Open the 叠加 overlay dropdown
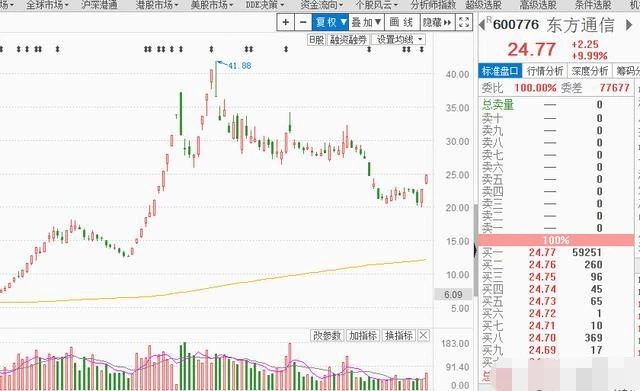The width and height of the screenshot is (640, 391). click(x=366, y=22)
